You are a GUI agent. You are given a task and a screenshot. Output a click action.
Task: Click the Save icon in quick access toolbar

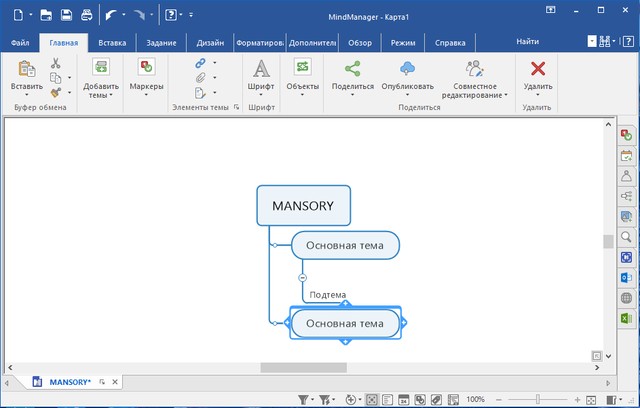pos(66,15)
